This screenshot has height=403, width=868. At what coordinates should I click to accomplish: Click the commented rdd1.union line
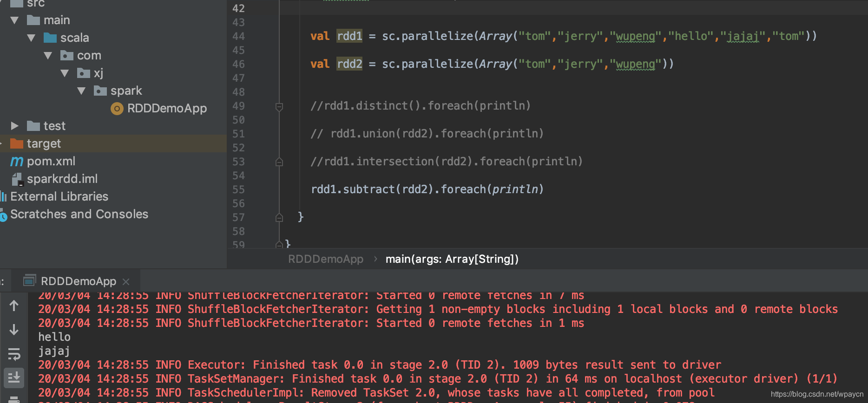point(427,134)
